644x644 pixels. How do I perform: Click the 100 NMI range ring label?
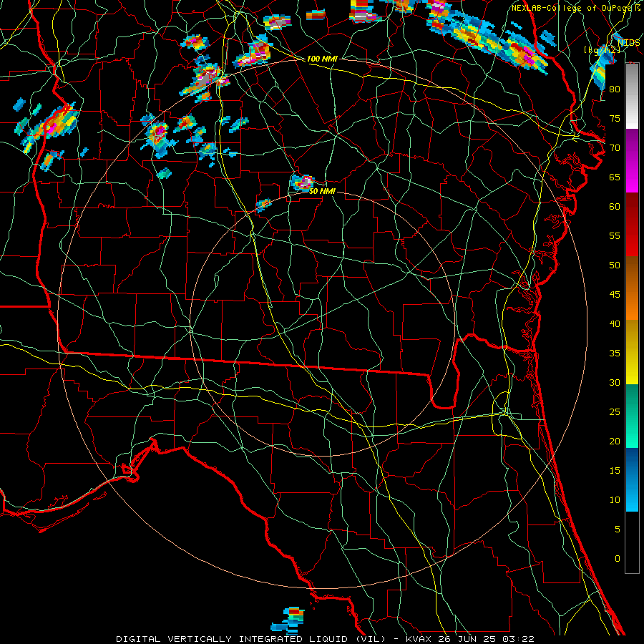point(322,59)
